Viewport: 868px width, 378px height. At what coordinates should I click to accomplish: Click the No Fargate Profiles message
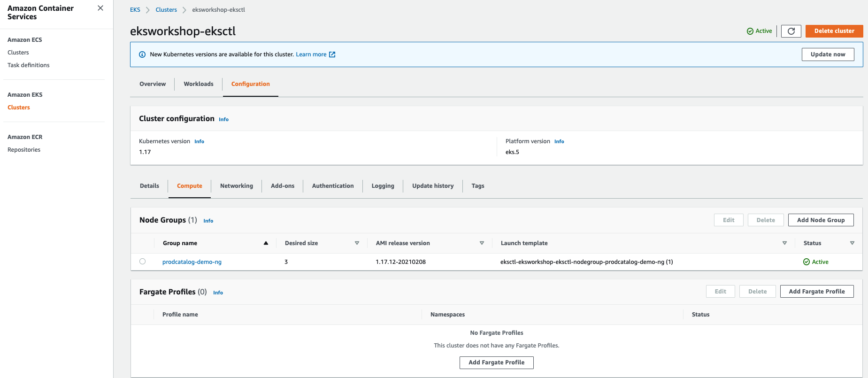497,333
